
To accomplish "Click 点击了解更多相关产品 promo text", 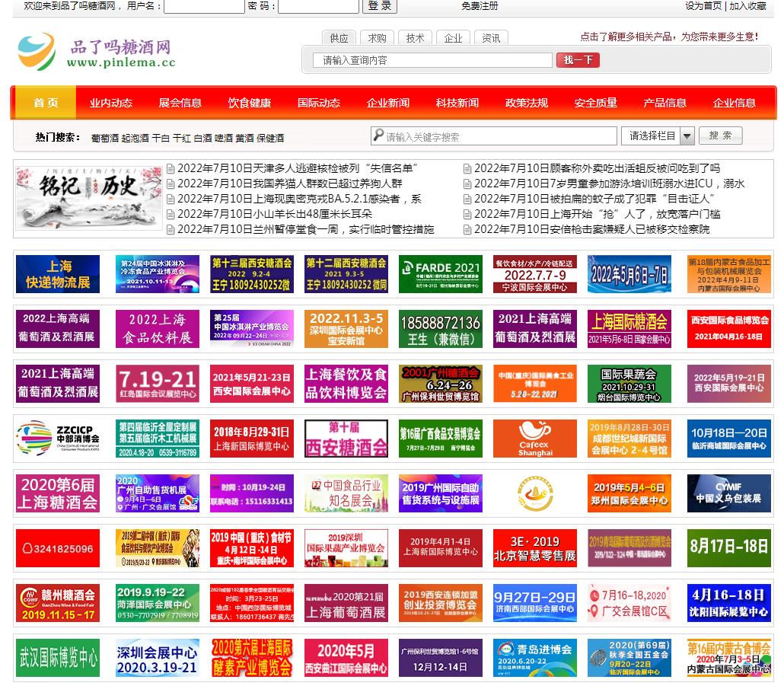I will (x=670, y=37).
